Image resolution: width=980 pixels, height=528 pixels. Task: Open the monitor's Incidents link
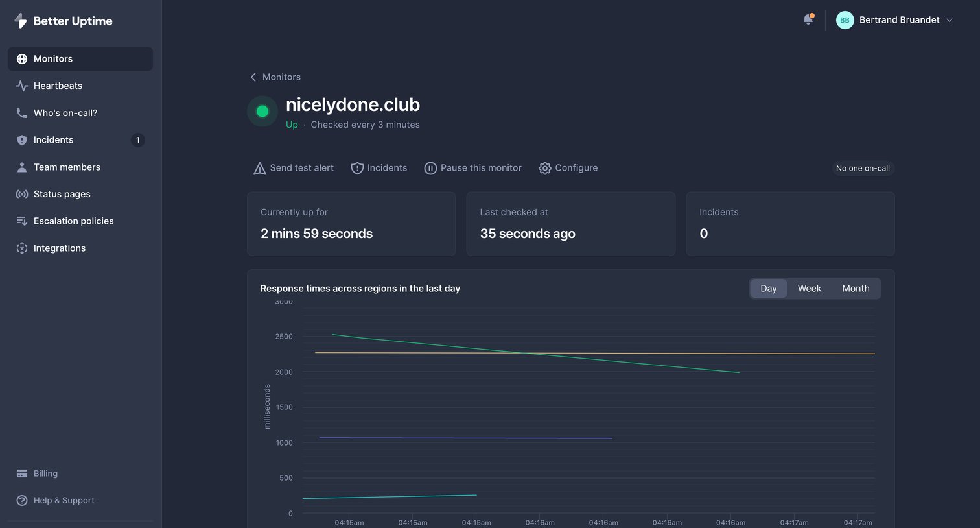point(379,168)
